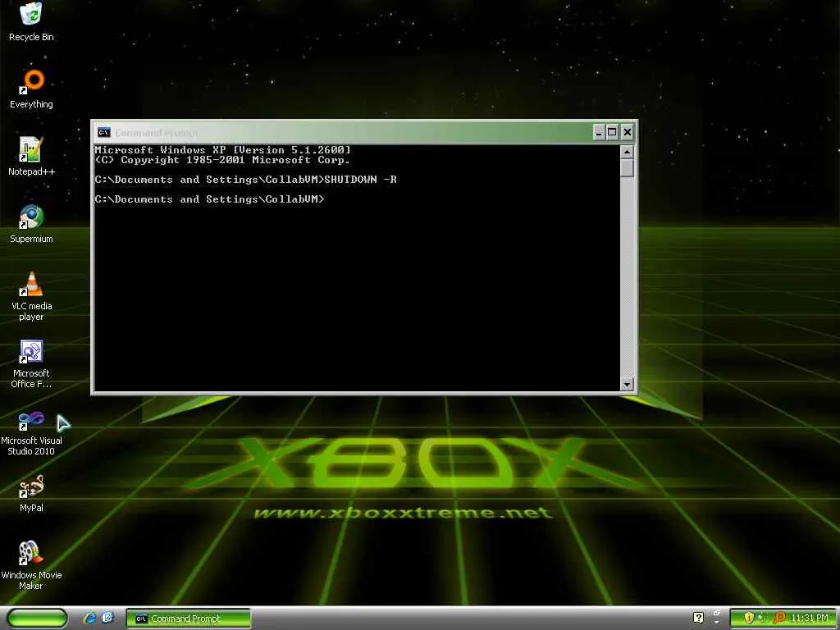Click the security shield tray icon

(x=749, y=619)
